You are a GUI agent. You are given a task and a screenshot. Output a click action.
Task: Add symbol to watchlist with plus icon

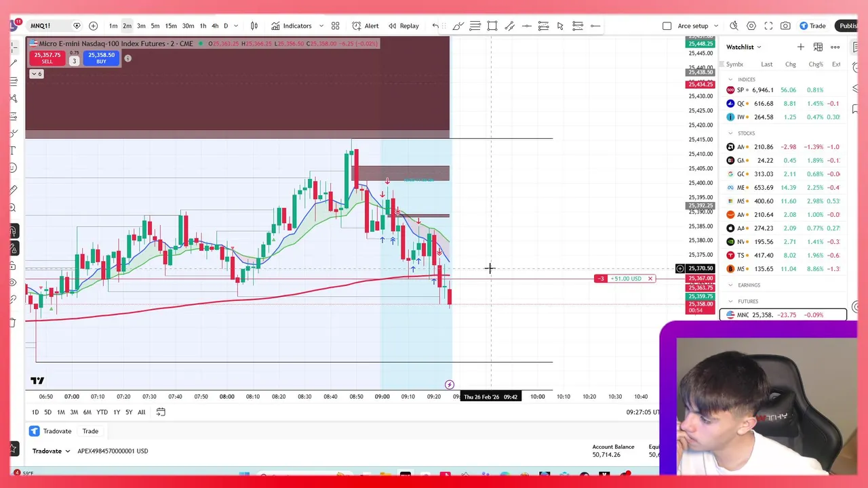click(801, 47)
